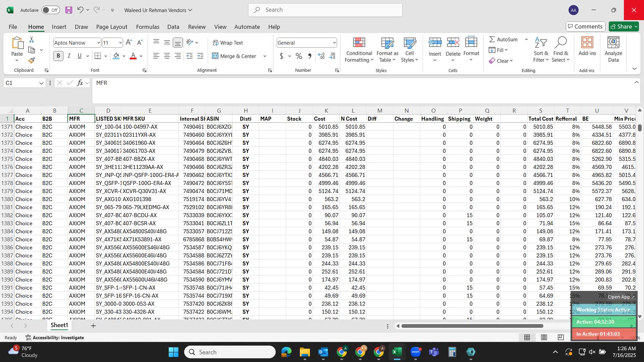Toggle Normal view in status bar
The height and width of the screenshot is (362, 644).
pos(527,338)
